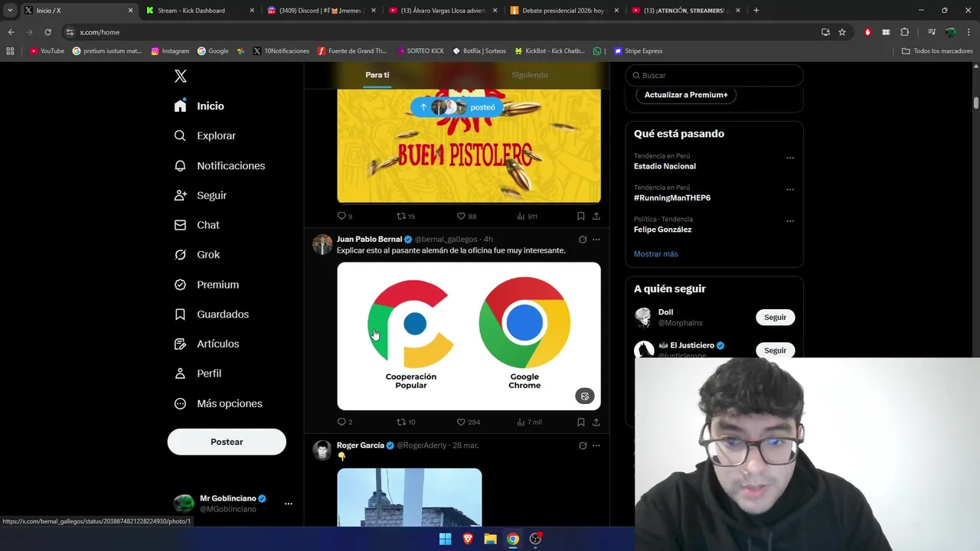The height and width of the screenshot is (551, 980).
Task: Open the SORTEO KICK bookmark
Action: pos(420,51)
